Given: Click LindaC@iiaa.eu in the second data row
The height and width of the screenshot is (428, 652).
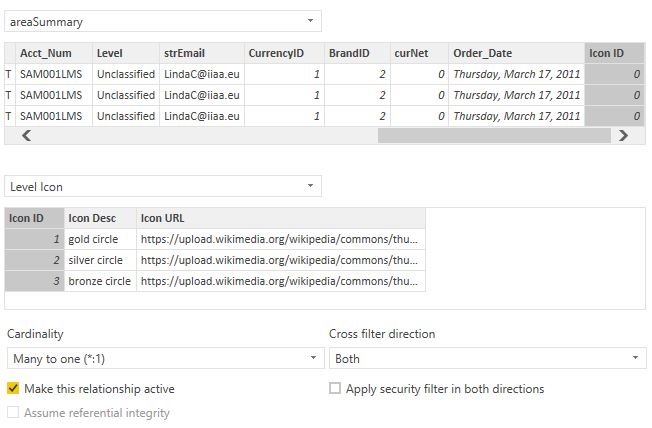Looking at the screenshot, I should click(x=202, y=95).
